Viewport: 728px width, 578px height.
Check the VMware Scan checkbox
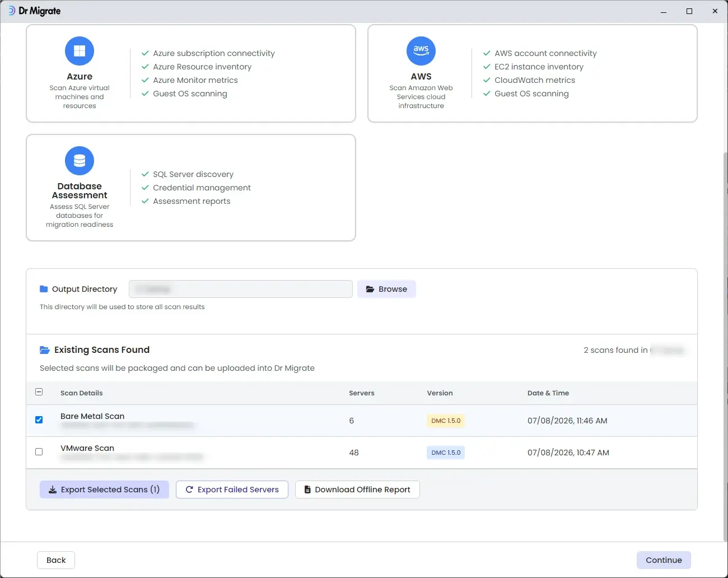39,451
